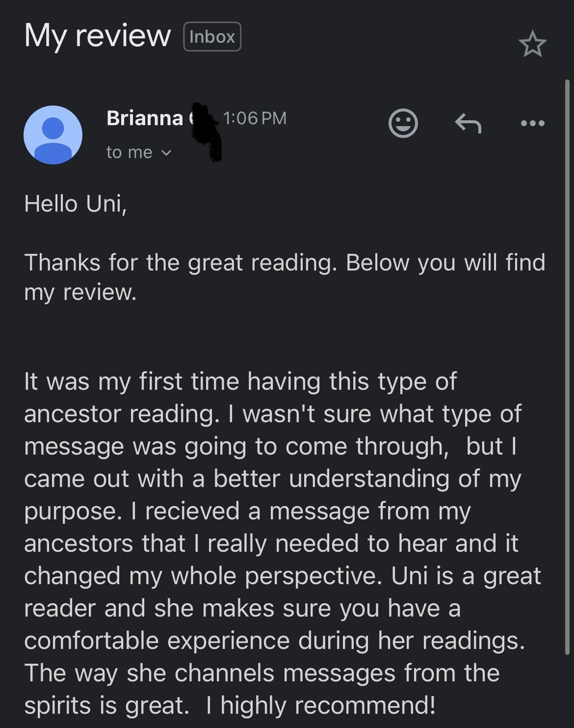574x728 pixels.
Task: Click the misspelled word "recieved" in the review
Action: [192, 511]
